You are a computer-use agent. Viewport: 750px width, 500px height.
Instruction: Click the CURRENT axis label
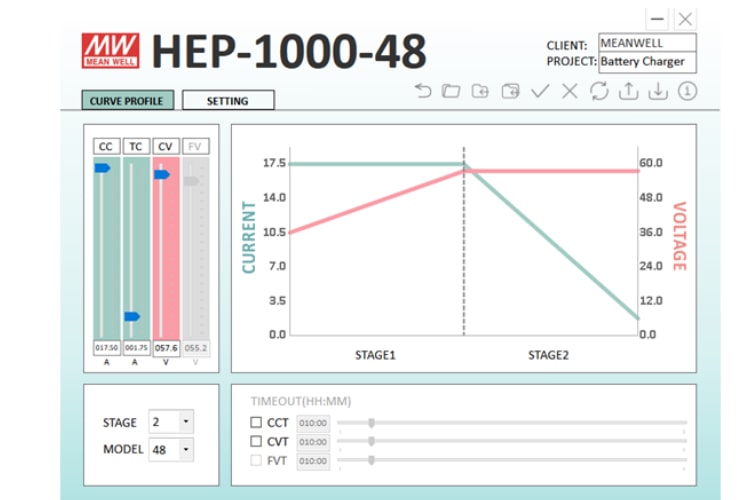pyautogui.click(x=249, y=237)
